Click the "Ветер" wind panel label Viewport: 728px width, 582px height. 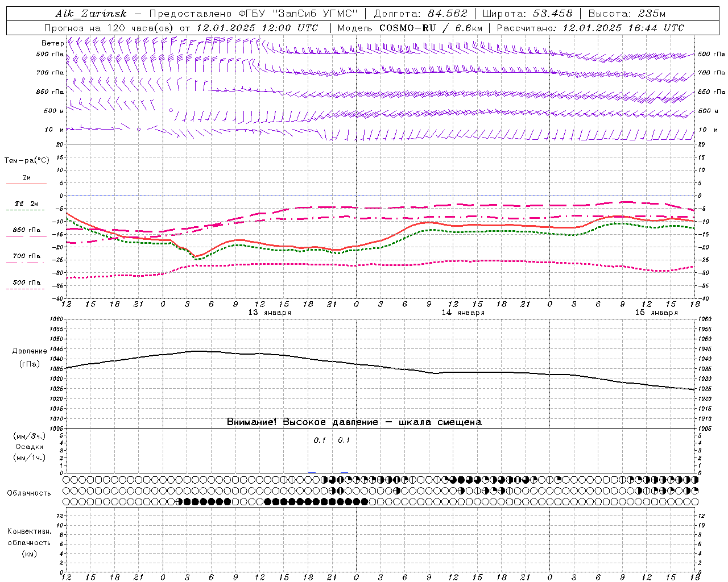coord(52,43)
